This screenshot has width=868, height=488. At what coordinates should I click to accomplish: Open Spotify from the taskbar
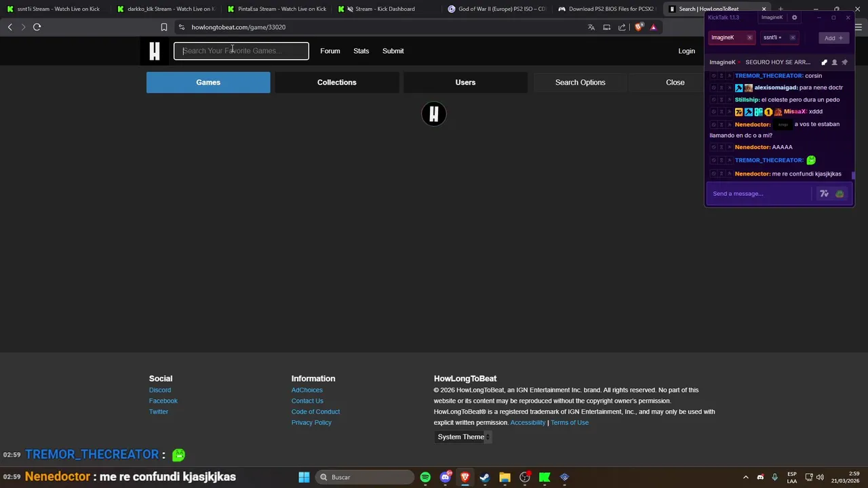tap(425, 477)
